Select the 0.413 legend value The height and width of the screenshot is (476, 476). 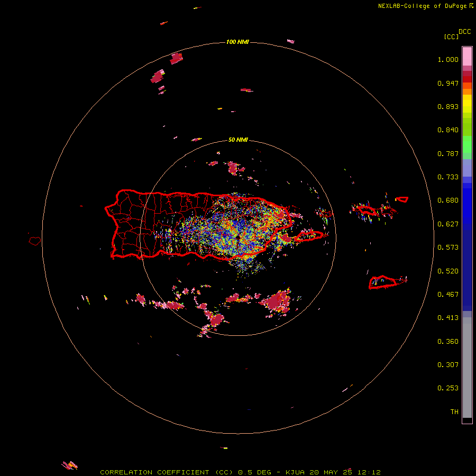(448, 318)
